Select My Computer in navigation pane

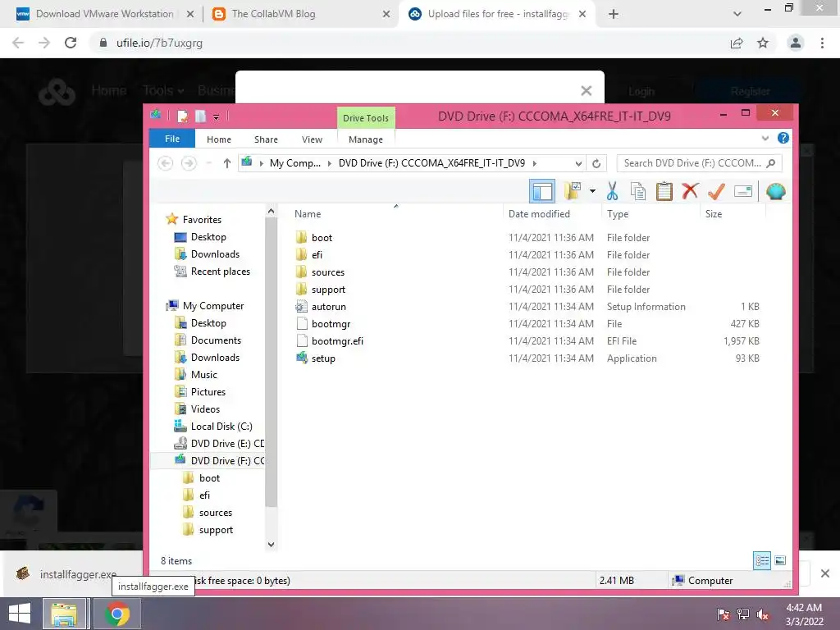[212, 305]
